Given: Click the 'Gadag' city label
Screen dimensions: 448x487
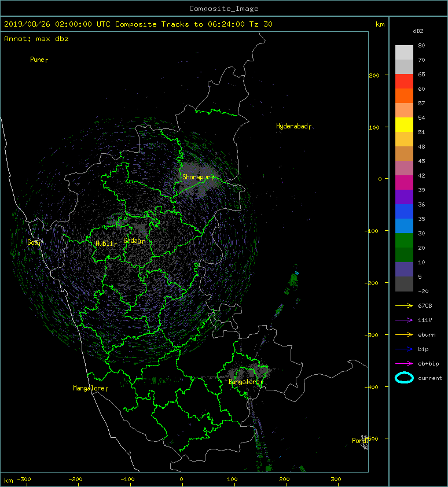Looking at the screenshot, I should pos(133,241).
